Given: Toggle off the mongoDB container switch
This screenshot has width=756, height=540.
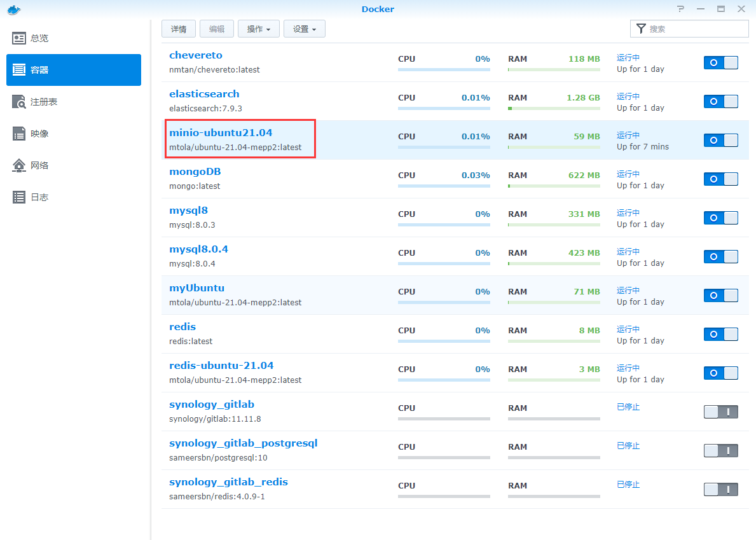Looking at the screenshot, I should pos(721,179).
